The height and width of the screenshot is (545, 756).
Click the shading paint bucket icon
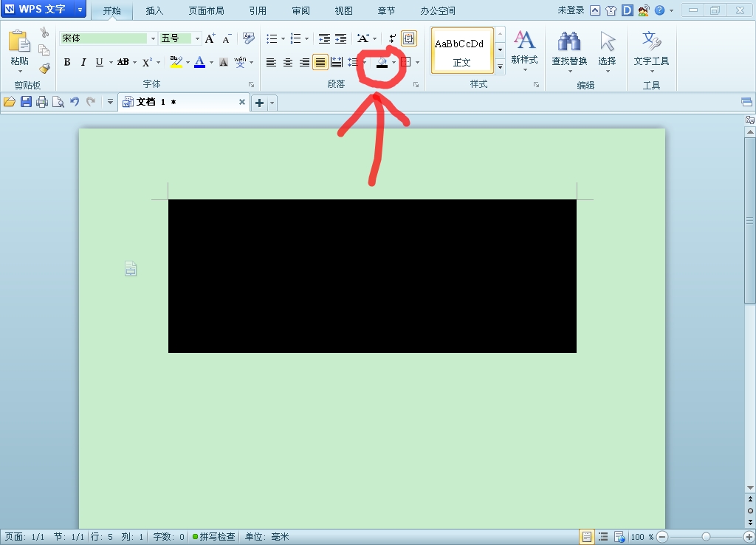point(382,62)
